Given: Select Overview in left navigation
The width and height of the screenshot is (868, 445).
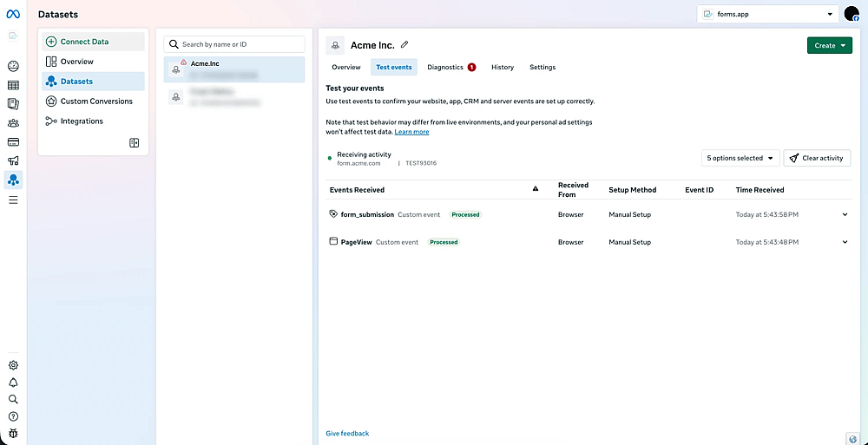Looking at the screenshot, I should 93,62.
